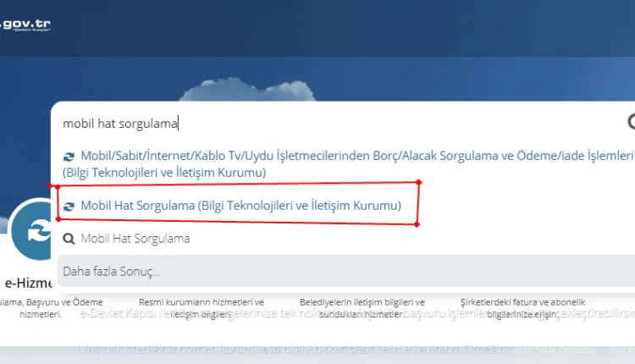This screenshot has width=635, height=364.
Task: Click 'Resmi kurumların hizmetleri ve iletişim bilgileri' text
Action: tap(202, 308)
